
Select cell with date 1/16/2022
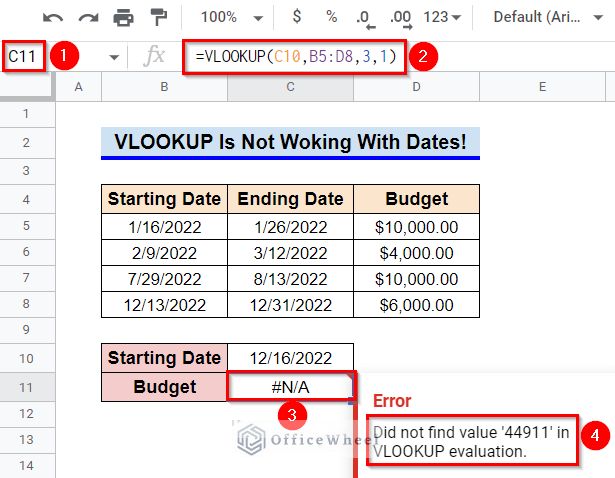point(164,227)
